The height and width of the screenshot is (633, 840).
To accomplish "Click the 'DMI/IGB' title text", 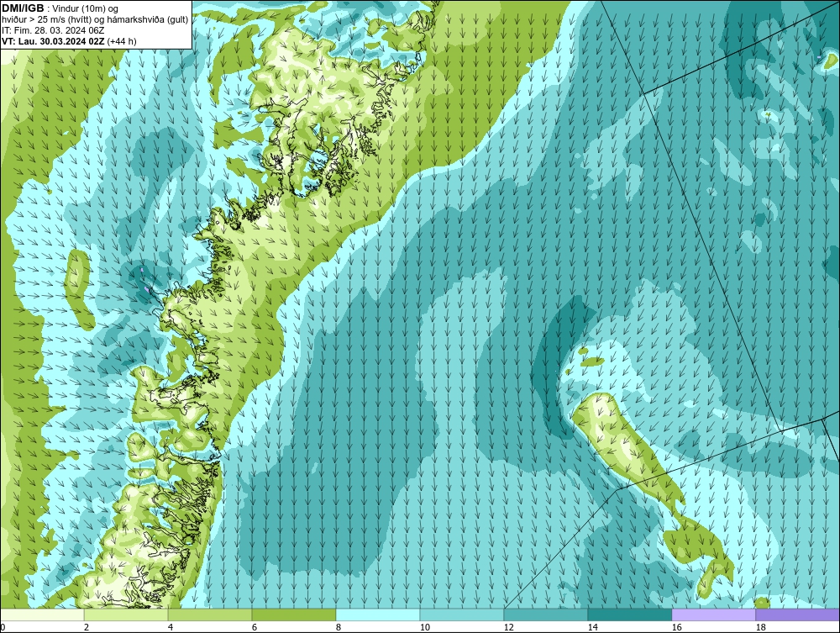I will [x=23, y=8].
